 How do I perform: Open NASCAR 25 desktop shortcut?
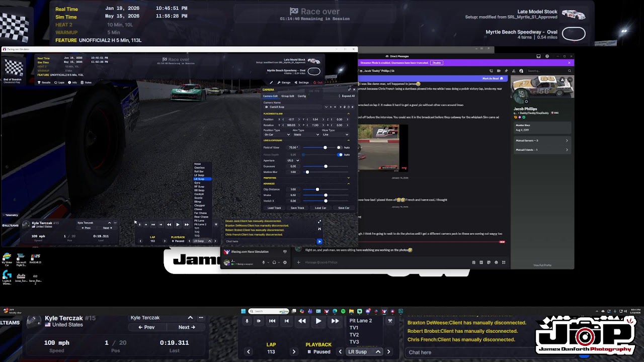(x=35, y=258)
